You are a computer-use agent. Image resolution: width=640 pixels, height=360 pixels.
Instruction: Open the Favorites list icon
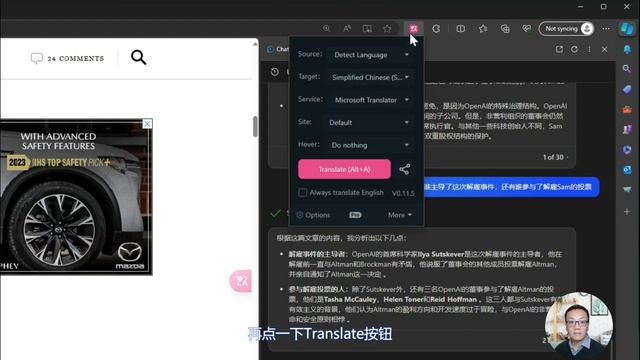483,29
